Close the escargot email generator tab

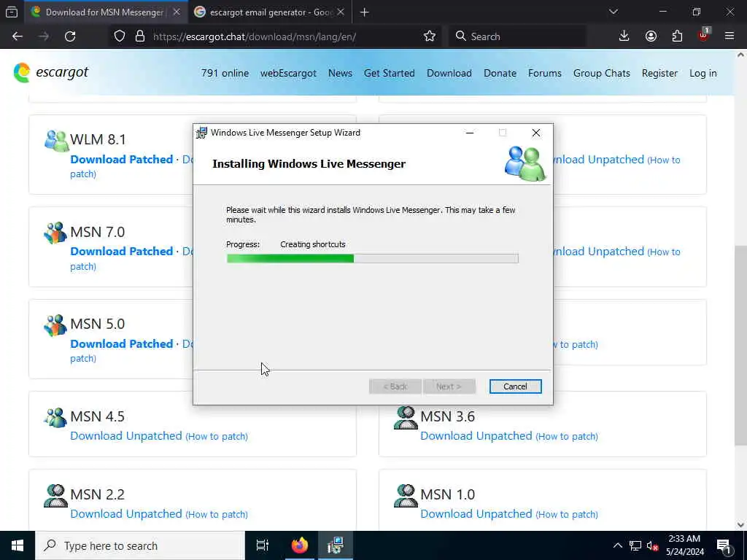tap(341, 12)
